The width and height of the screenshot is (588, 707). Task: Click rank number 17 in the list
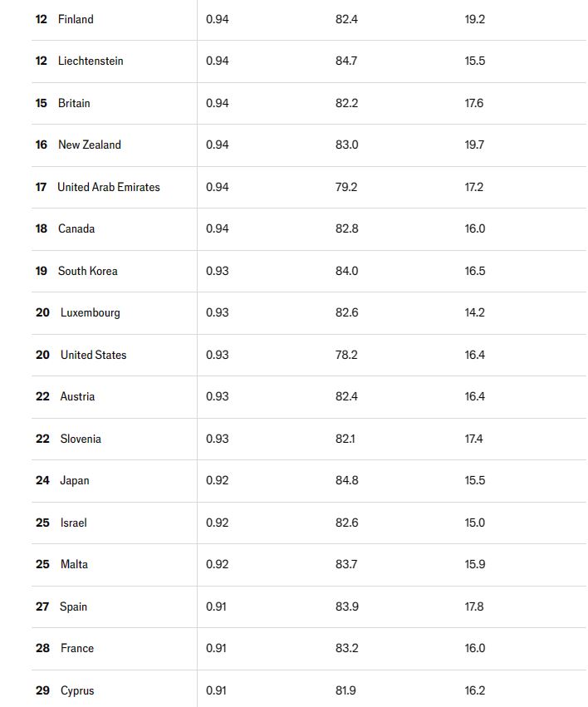pyautogui.click(x=41, y=187)
